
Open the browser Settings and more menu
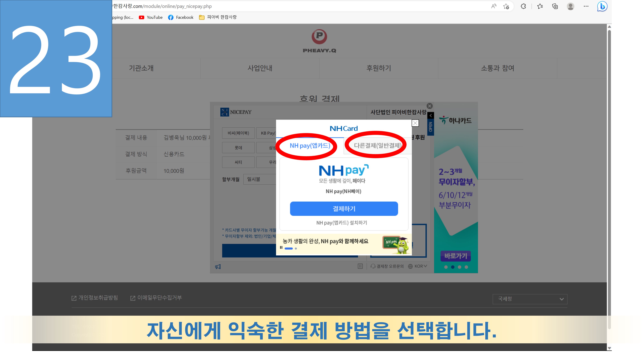[x=586, y=6]
